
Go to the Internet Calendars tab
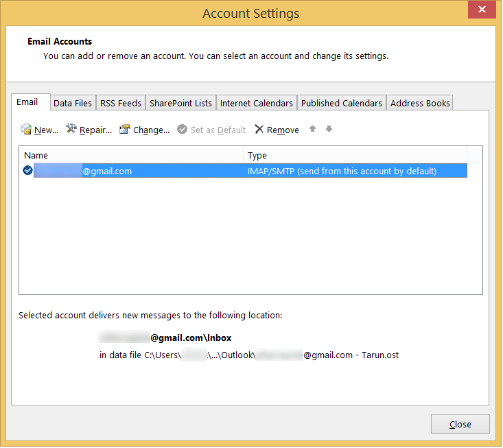[x=257, y=104]
